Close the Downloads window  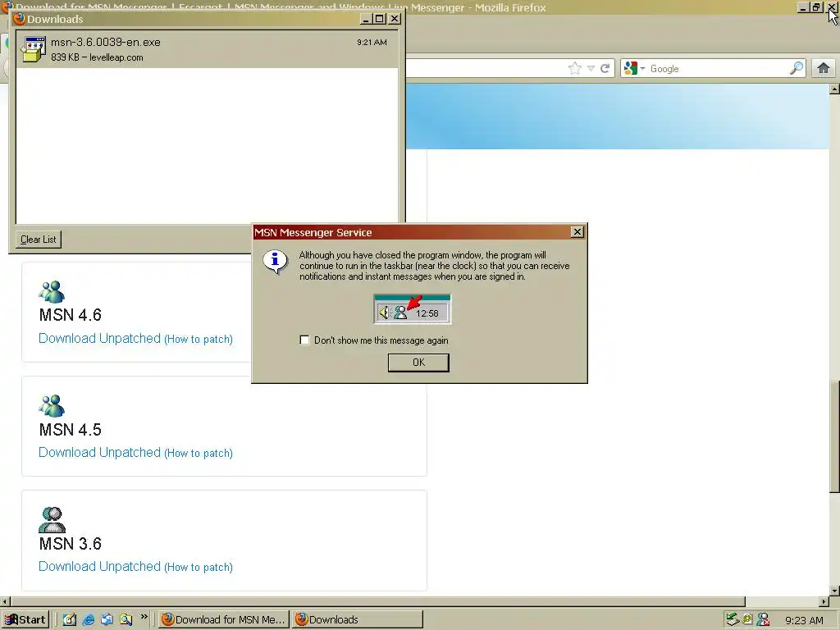click(395, 19)
